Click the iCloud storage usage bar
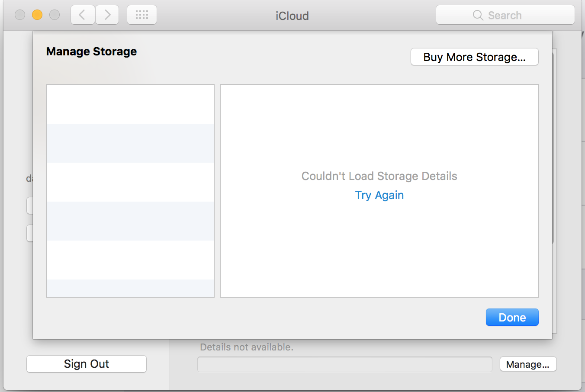This screenshot has width=585, height=392. [x=345, y=364]
